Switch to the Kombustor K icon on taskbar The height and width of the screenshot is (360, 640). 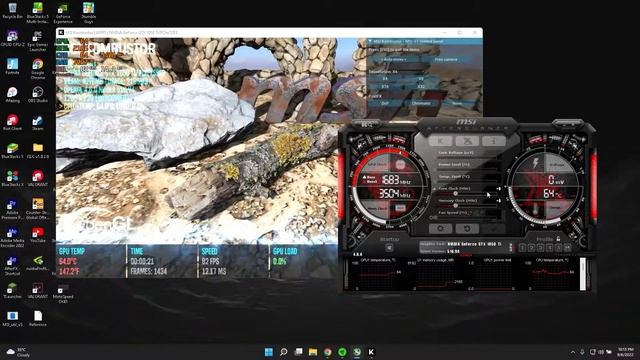tap(371, 352)
